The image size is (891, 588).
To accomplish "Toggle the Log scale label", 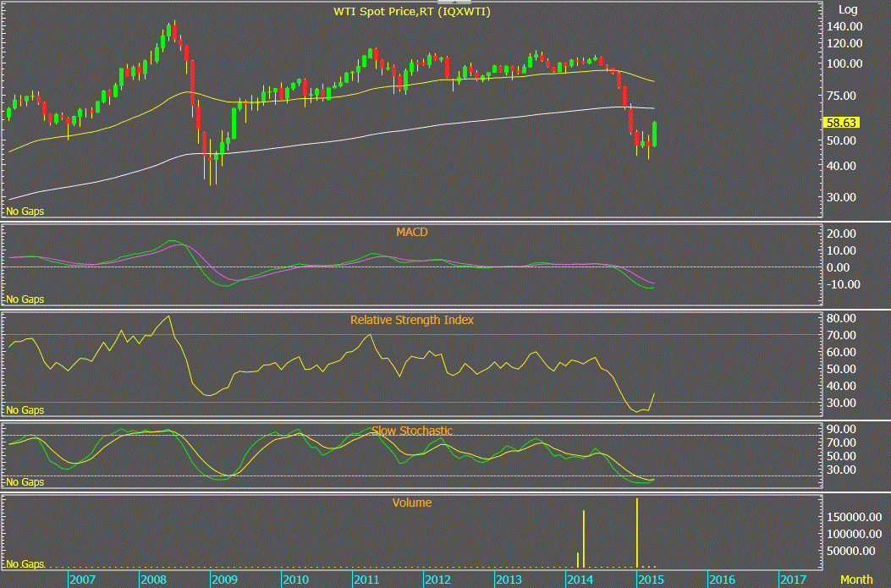I will 848,9.
